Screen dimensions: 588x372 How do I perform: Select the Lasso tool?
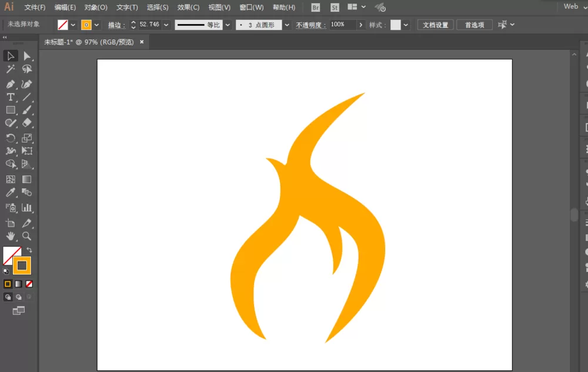(x=26, y=69)
